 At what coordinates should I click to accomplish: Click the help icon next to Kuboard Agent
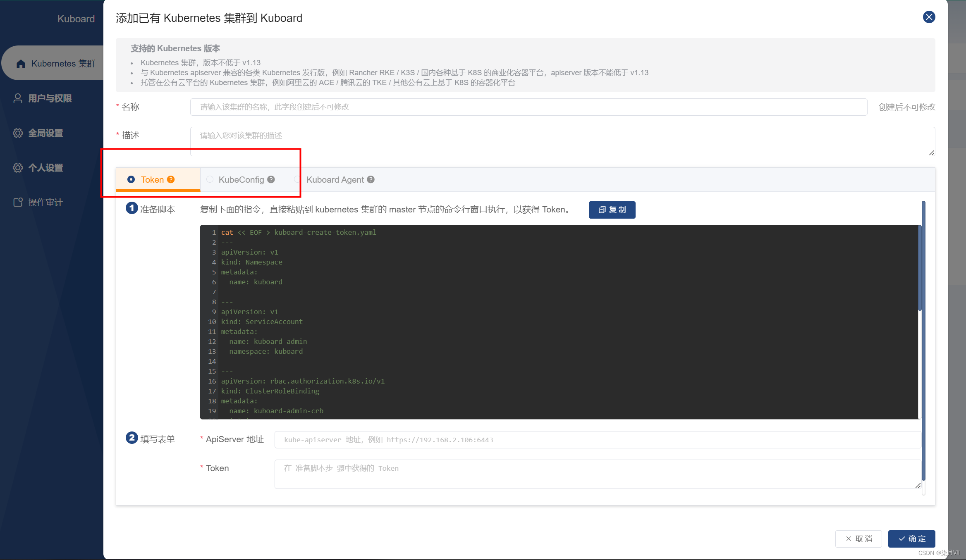[371, 179]
